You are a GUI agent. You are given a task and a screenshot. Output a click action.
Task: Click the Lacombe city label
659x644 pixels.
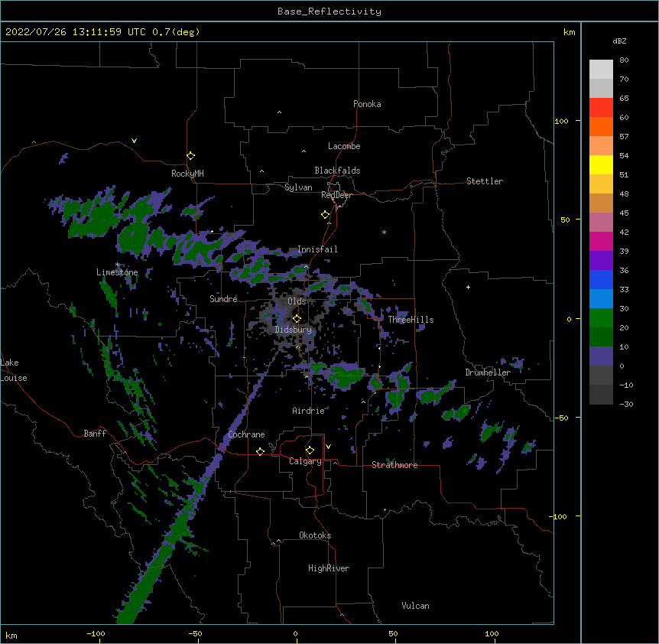pyautogui.click(x=344, y=146)
